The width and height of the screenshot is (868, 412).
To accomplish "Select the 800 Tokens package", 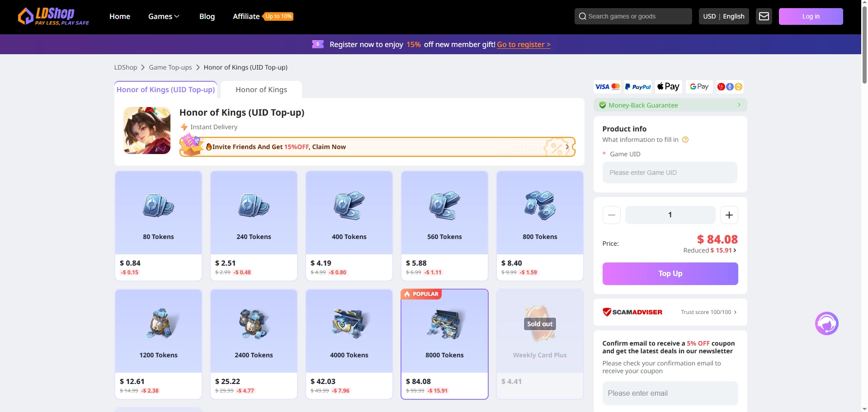I will pyautogui.click(x=540, y=226).
